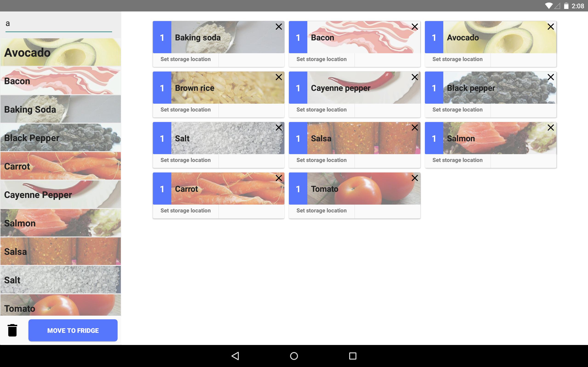Set storage location for Salt
Viewport: 588px width, 367px height.
[185, 160]
